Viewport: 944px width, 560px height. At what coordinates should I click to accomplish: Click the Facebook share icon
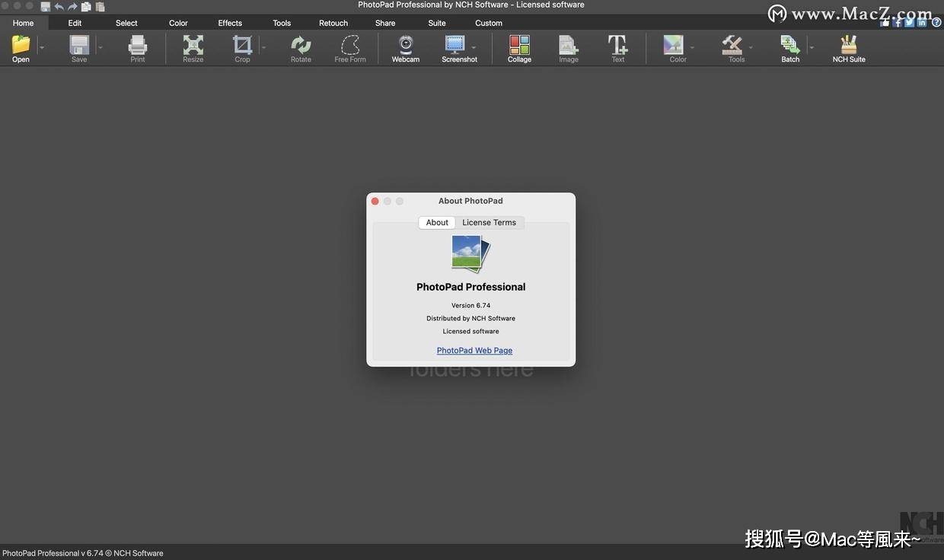898,22
